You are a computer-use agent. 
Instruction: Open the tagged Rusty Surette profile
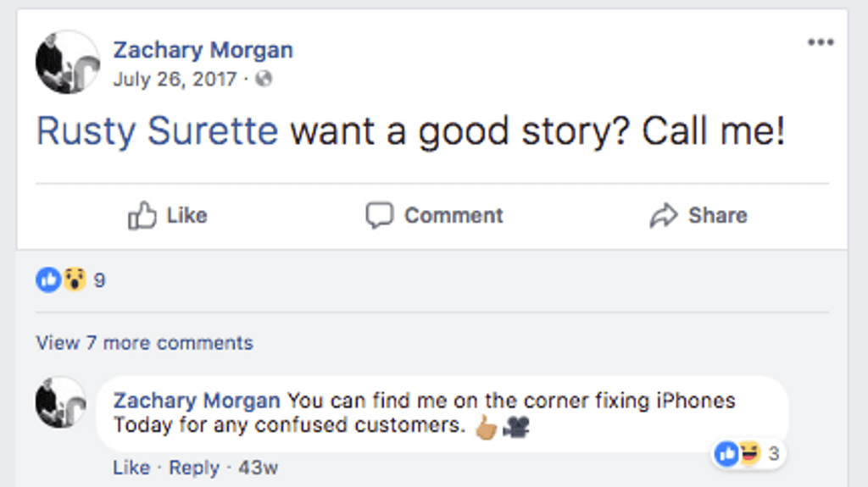tap(157, 132)
